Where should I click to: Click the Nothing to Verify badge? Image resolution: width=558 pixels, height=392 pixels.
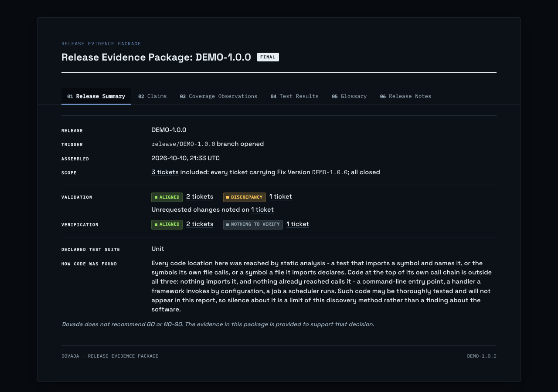(x=253, y=224)
